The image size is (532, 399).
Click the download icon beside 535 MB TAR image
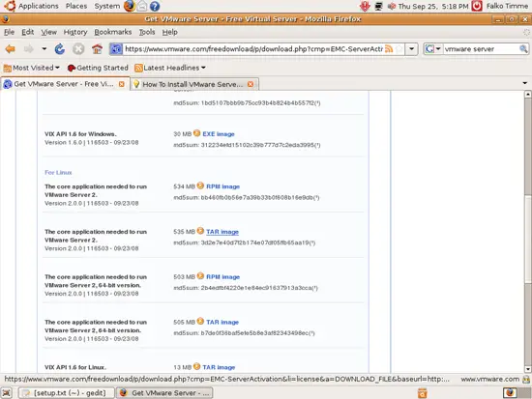click(200, 231)
